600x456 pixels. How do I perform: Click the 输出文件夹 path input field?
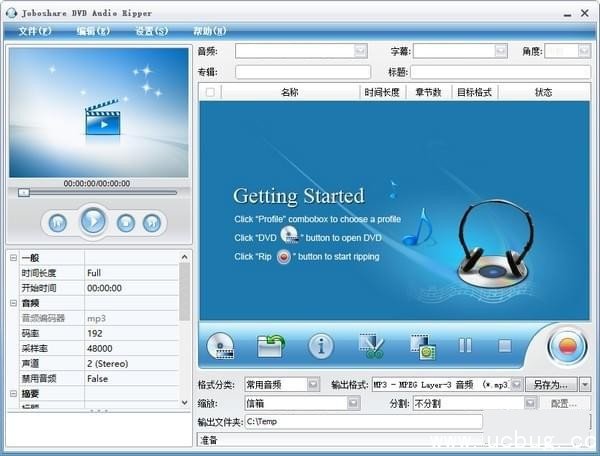pos(362,421)
